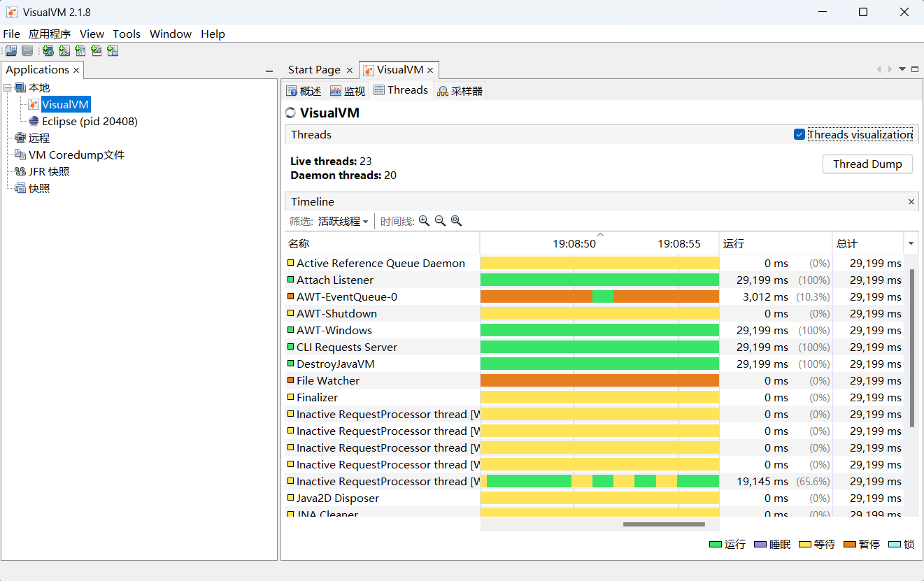Click the Add JMX Connection toolbar icon

(x=64, y=50)
